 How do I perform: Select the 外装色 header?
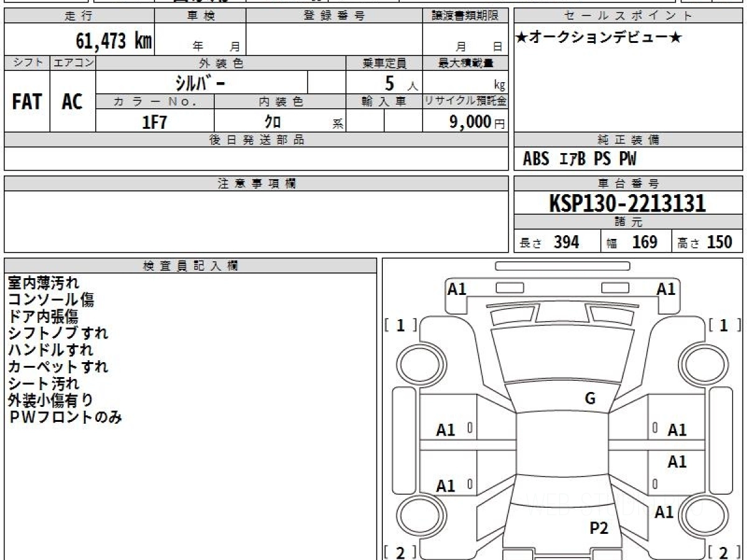click(221, 63)
